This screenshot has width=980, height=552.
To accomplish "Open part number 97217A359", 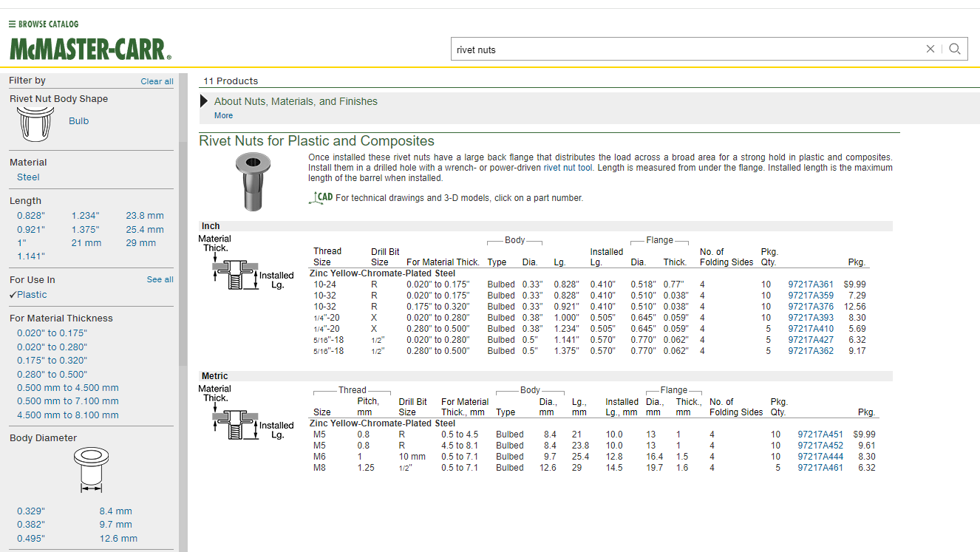I will [x=811, y=296].
